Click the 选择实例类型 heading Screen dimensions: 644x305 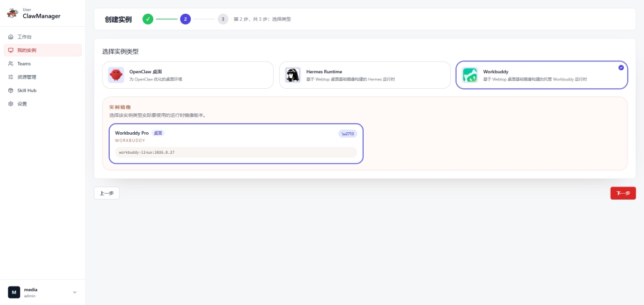(120, 52)
